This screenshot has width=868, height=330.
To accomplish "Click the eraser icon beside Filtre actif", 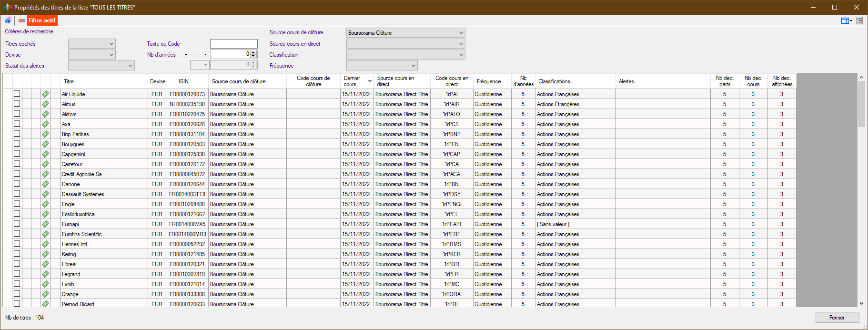I will [22, 20].
